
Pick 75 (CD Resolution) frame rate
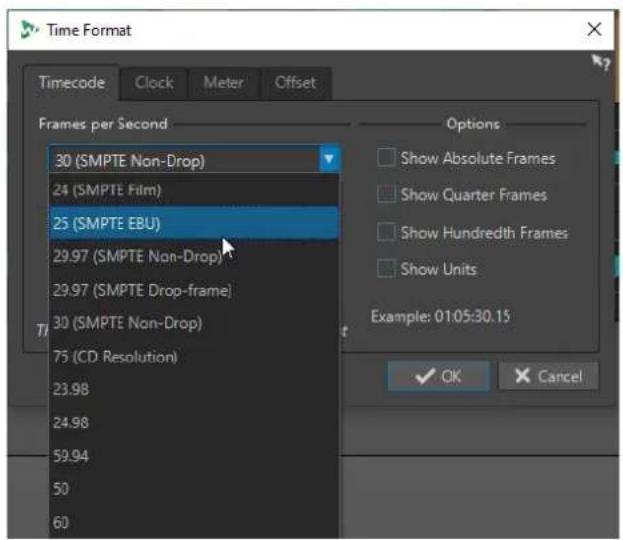click(x=194, y=356)
